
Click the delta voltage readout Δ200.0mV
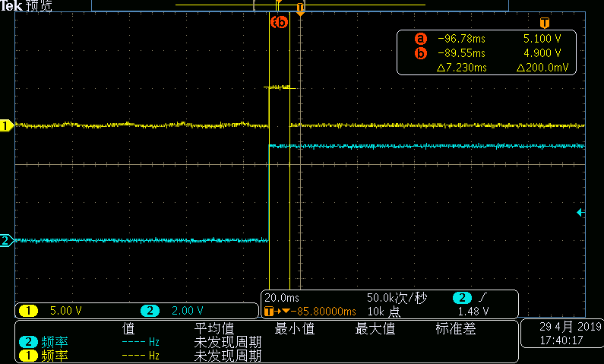tap(542, 68)
